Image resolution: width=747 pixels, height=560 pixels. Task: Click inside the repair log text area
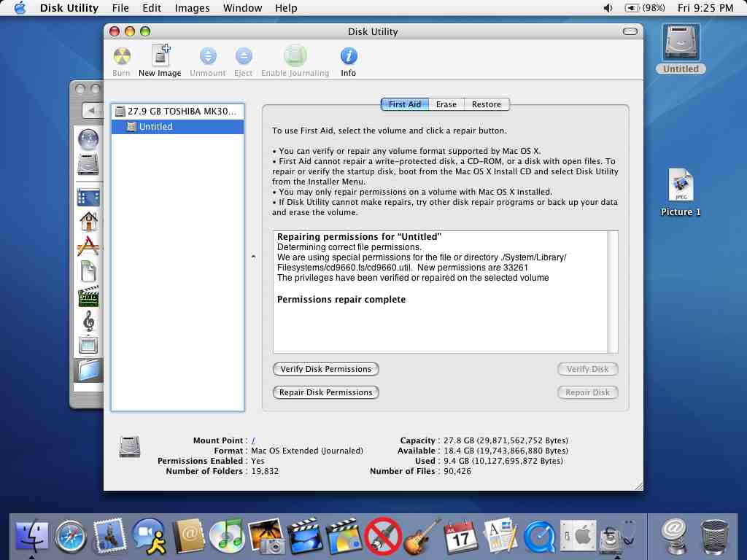(440, 292)
